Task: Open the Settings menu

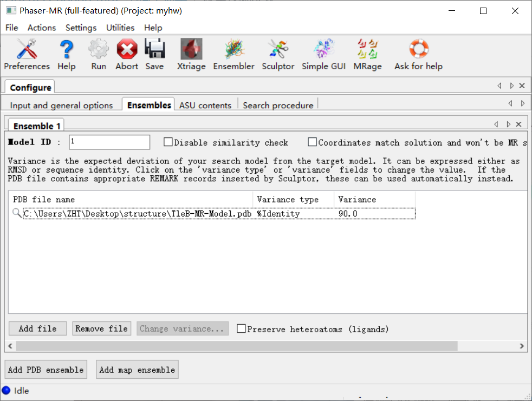Action: tap(81, 28)
